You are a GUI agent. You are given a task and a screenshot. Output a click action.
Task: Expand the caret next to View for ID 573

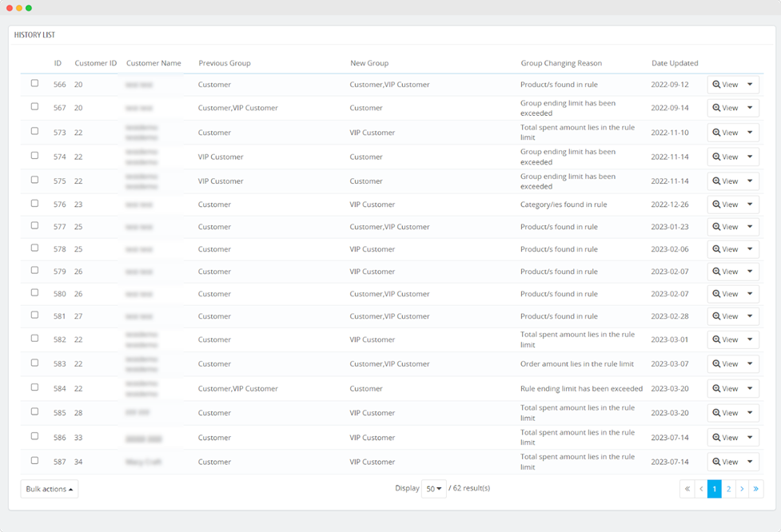point(750,133)
